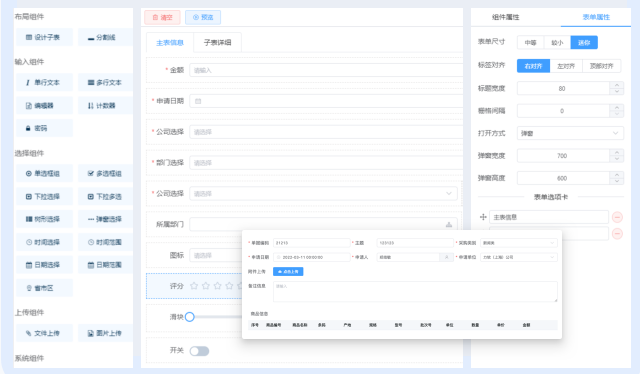Click the 滑块 slider handle

tap(189, 317)
